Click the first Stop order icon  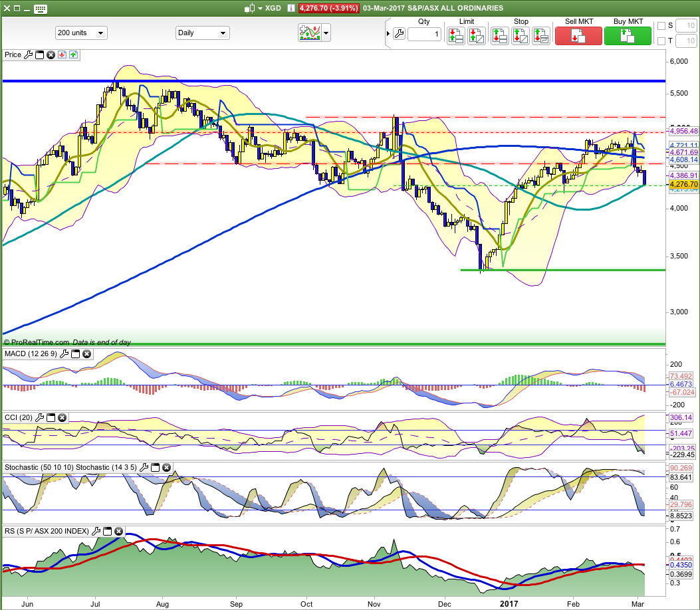click(499, 36)
